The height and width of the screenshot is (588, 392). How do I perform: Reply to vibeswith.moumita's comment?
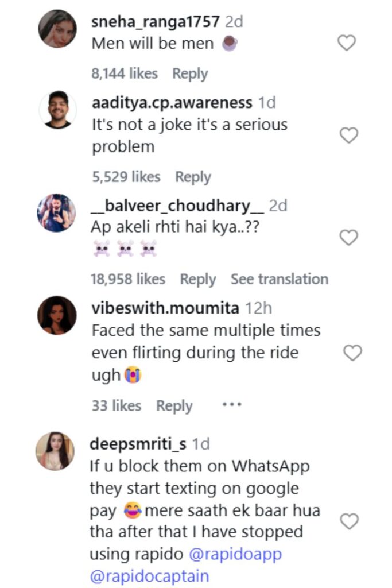174,406
